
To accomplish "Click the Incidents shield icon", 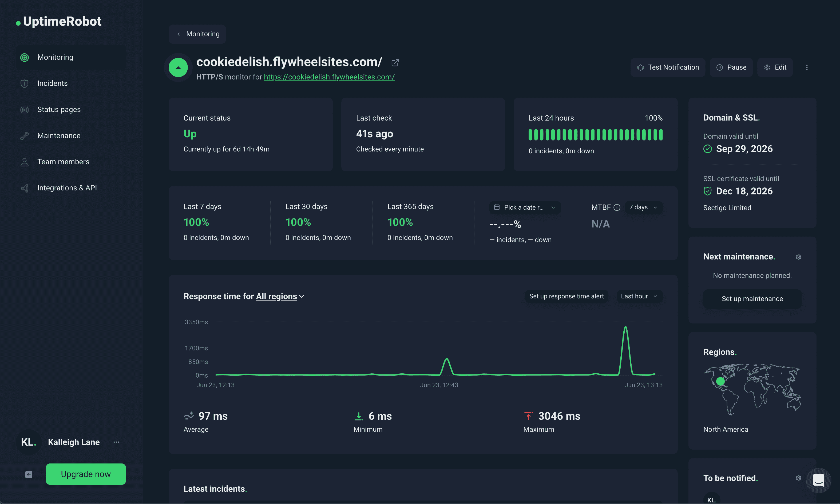I will [x=25, y=83].
